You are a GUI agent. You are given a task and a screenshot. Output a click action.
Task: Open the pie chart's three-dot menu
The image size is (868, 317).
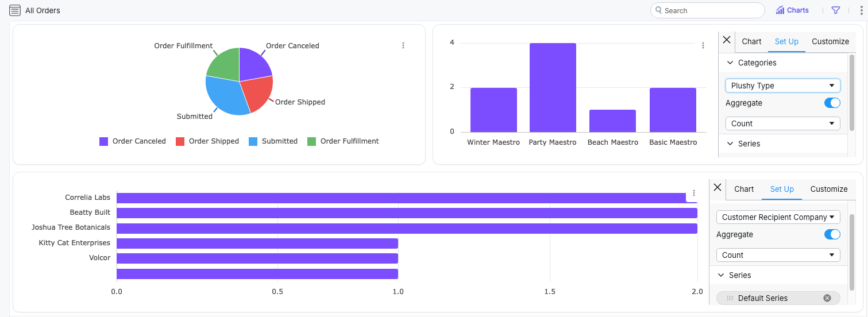[x=403, y=45]
